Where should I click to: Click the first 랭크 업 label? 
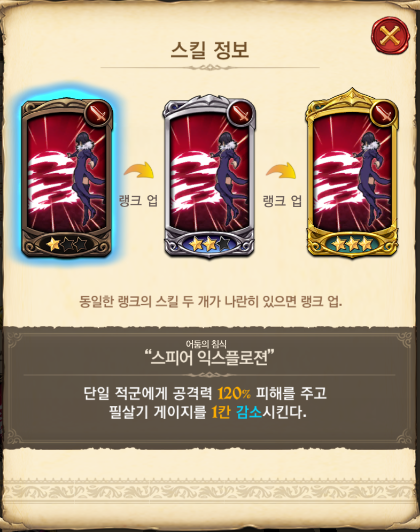click(x=138, y=201)
